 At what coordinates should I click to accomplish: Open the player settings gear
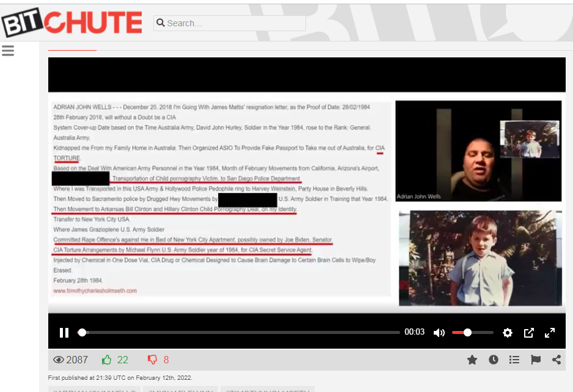pyautogui.click(x=507, y=332)
